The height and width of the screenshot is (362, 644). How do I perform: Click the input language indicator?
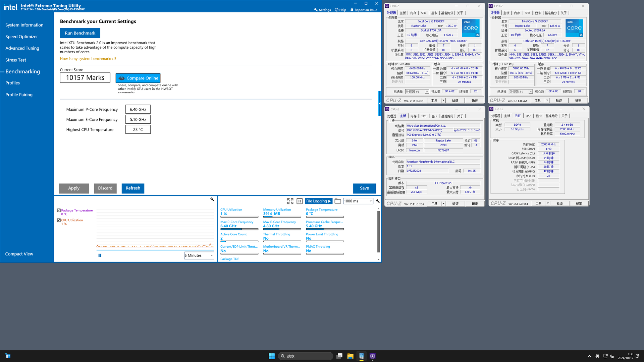coord(597,356)
